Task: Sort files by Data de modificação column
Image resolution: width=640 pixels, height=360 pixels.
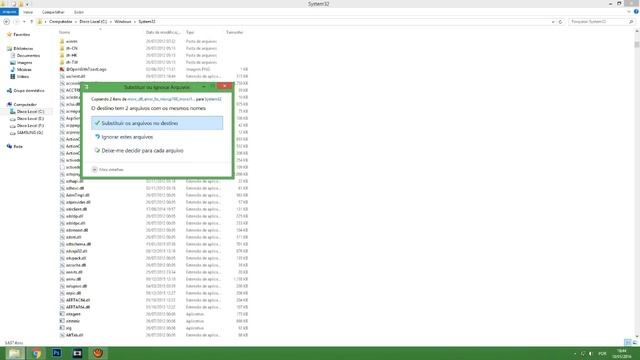Action: pyautogui.click(x=163, y=32)
